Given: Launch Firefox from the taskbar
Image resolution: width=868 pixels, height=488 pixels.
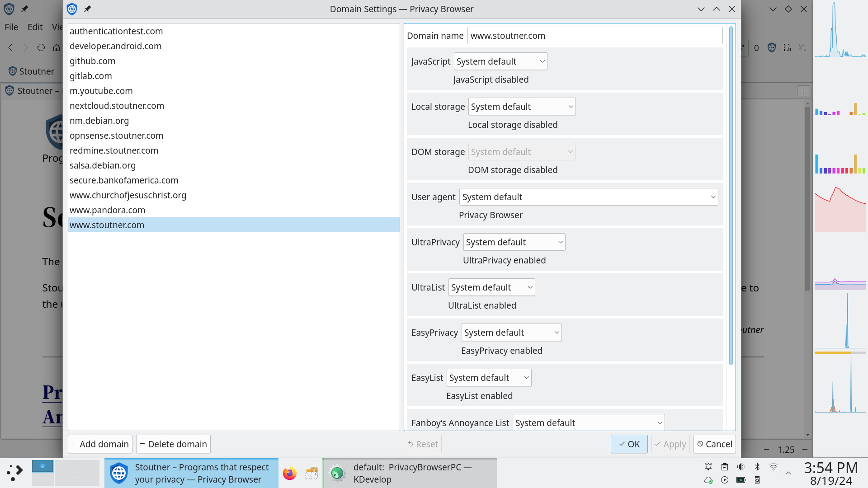Looking at the screenshot, I should [290, 473].
